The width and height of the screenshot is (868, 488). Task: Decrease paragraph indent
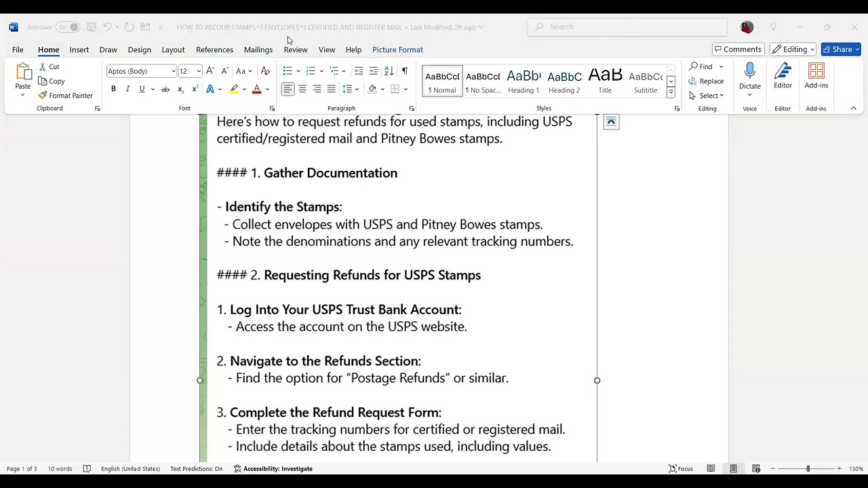tap(359, 70)
